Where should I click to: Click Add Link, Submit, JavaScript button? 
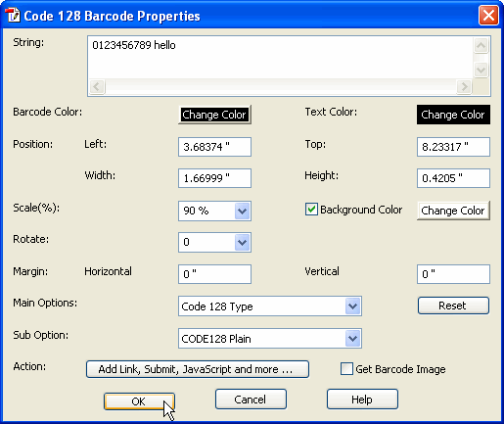point(198,369)
